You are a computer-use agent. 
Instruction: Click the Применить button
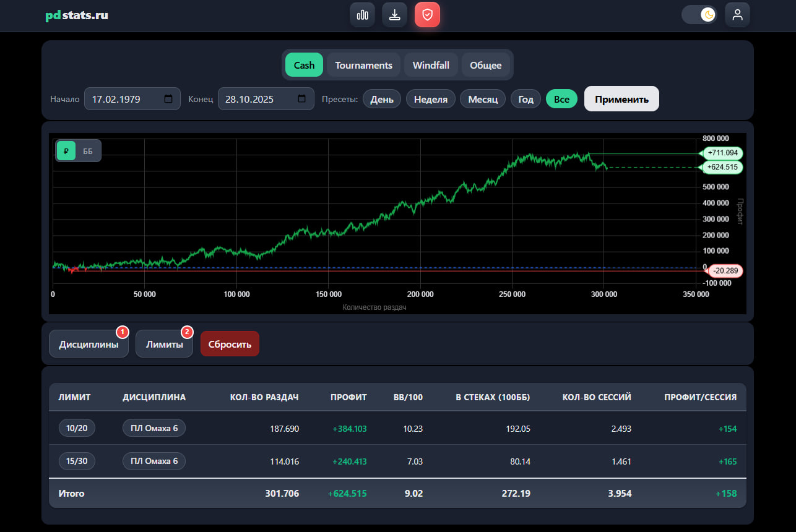click(x=621, y=99)
